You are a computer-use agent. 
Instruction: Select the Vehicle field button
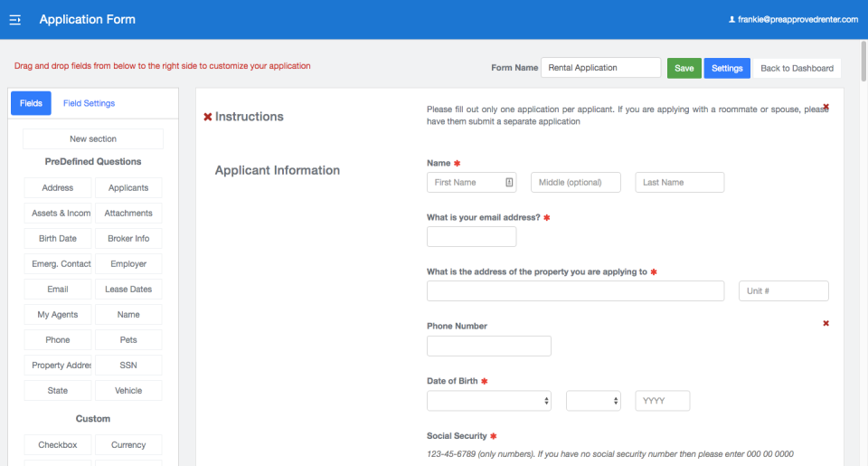(x=128, y=391)
